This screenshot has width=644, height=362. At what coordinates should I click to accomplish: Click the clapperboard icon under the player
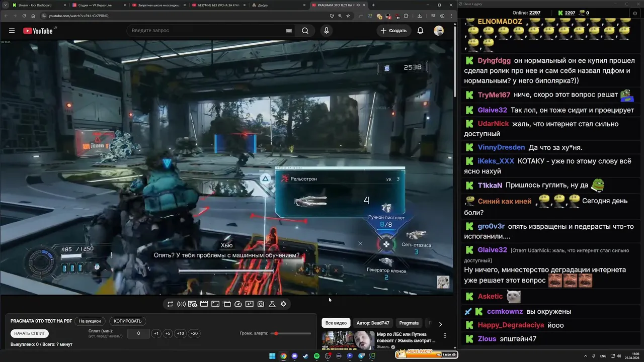(x=204, y=304)
